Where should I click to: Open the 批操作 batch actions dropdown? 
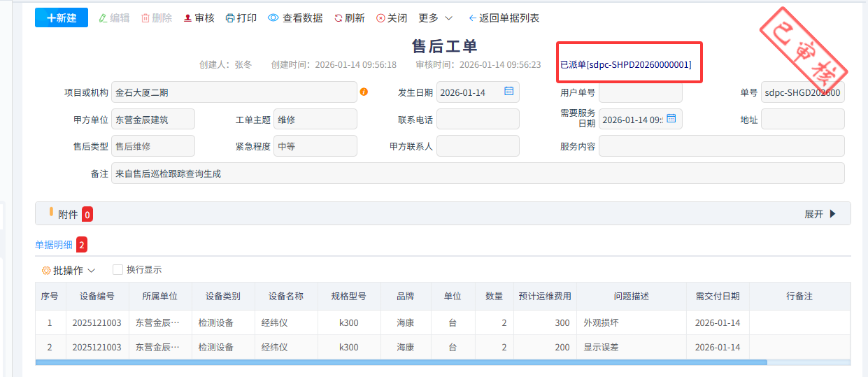(69, 270)
